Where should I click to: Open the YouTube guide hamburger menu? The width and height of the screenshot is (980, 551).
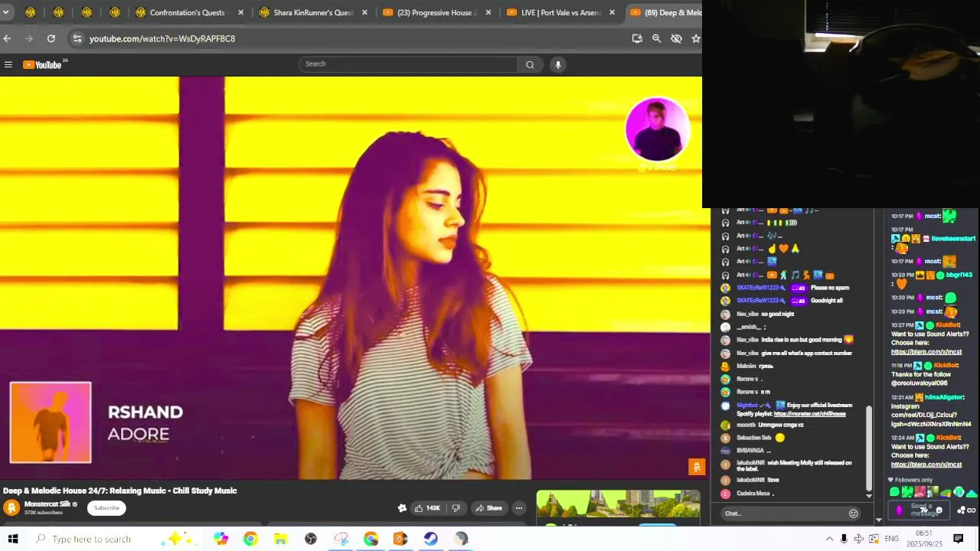(8, 65)
